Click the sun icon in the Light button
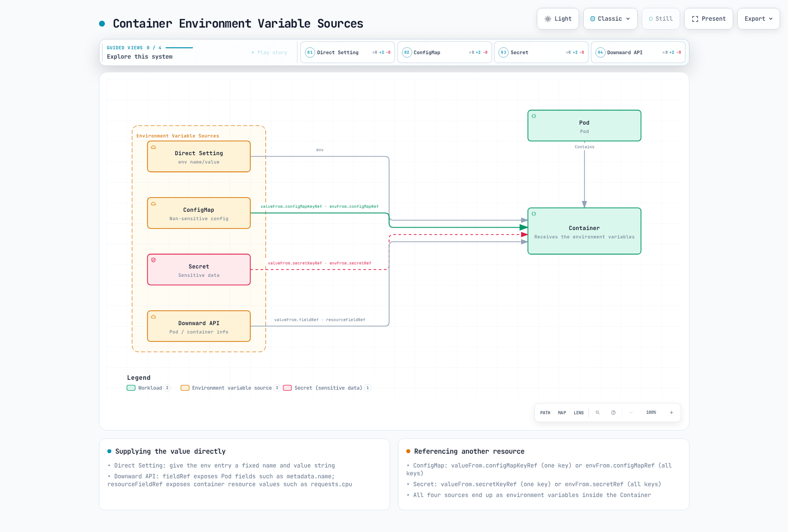788x532 pixels. point(548,19)
